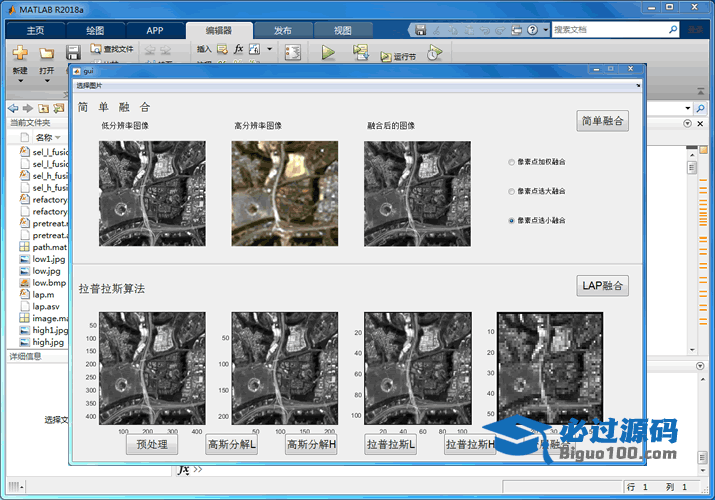Image resolution: width=715 pixels, height=500 pixels.
Task: Click the 登录 sign-in link
Action: 696,30
